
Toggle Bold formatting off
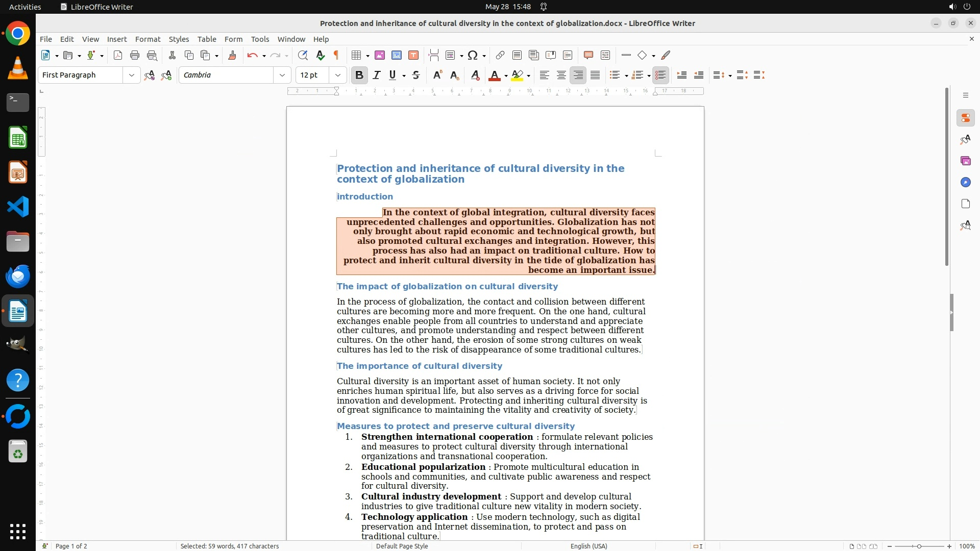click(359, 76)
